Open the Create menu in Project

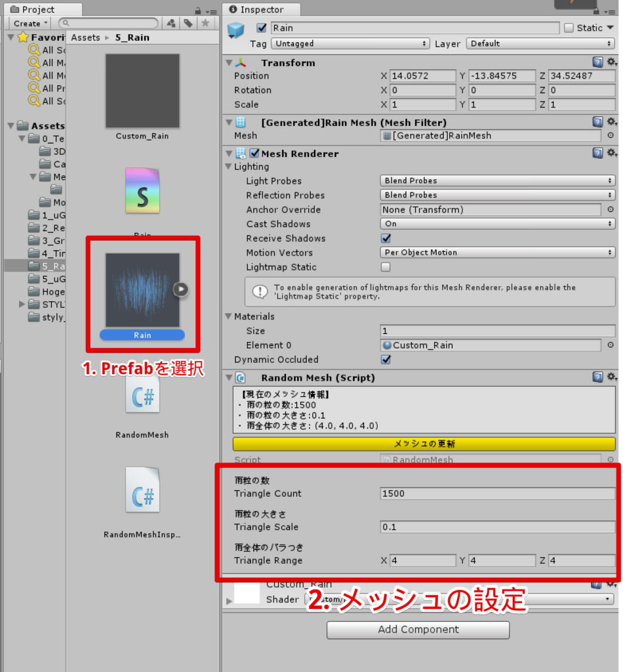pos(30,23)
